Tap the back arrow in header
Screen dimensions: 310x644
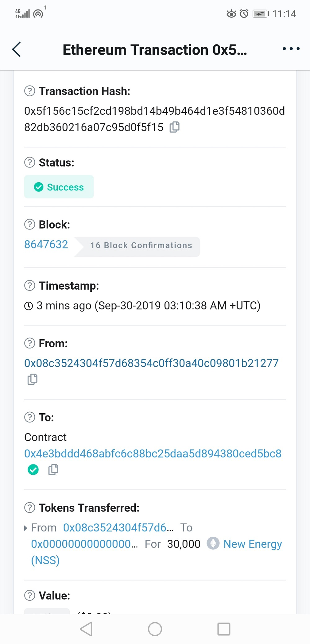point(16,49)
